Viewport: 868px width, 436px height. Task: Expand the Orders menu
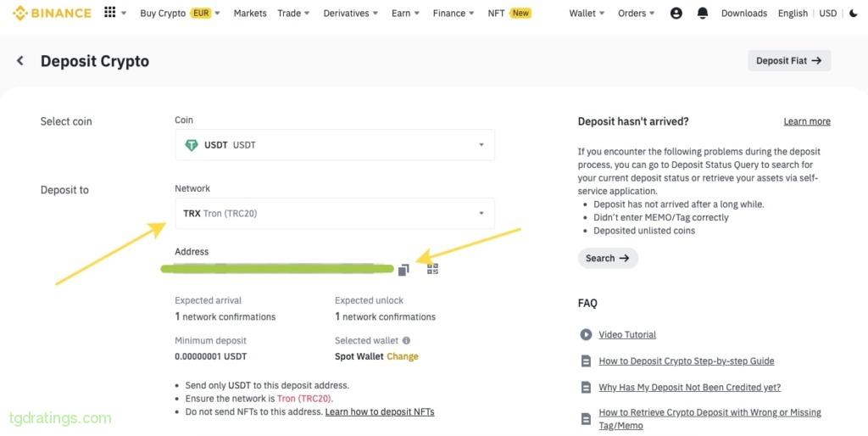coord(636,13)
